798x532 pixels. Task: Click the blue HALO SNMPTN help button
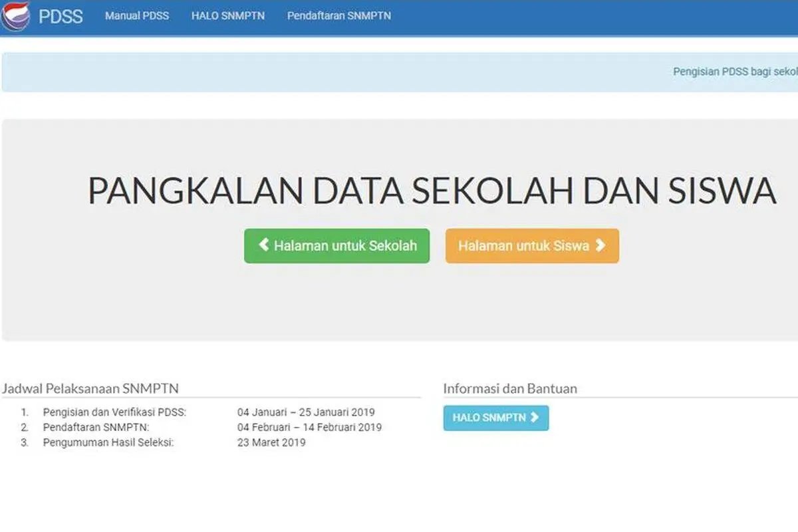click(x=496, y=418)
